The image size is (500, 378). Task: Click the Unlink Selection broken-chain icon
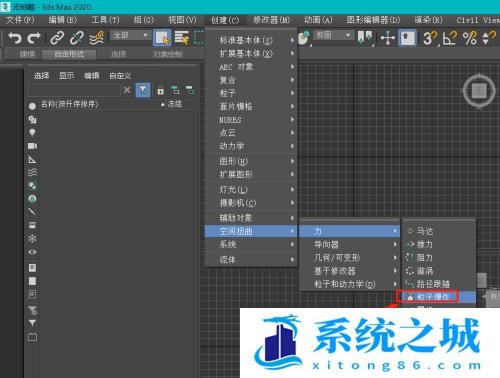point(77,38)
